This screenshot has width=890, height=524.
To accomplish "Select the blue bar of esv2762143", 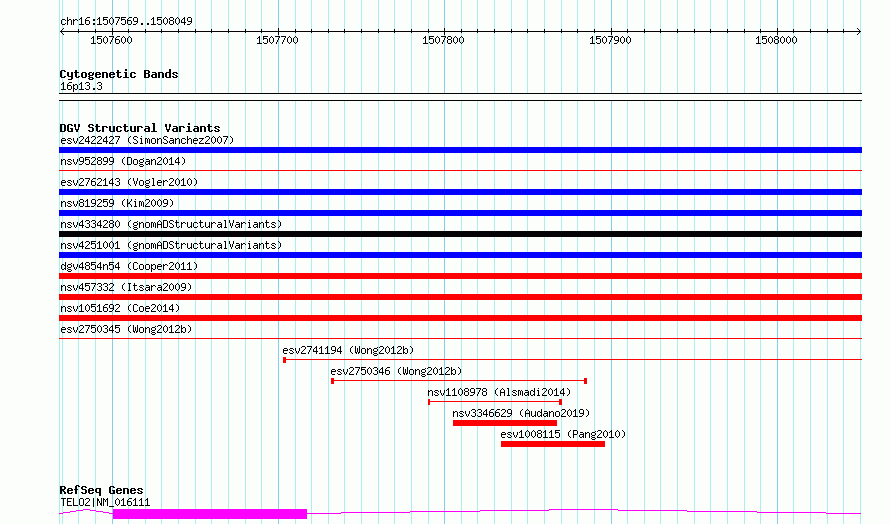I will [460, 192].
